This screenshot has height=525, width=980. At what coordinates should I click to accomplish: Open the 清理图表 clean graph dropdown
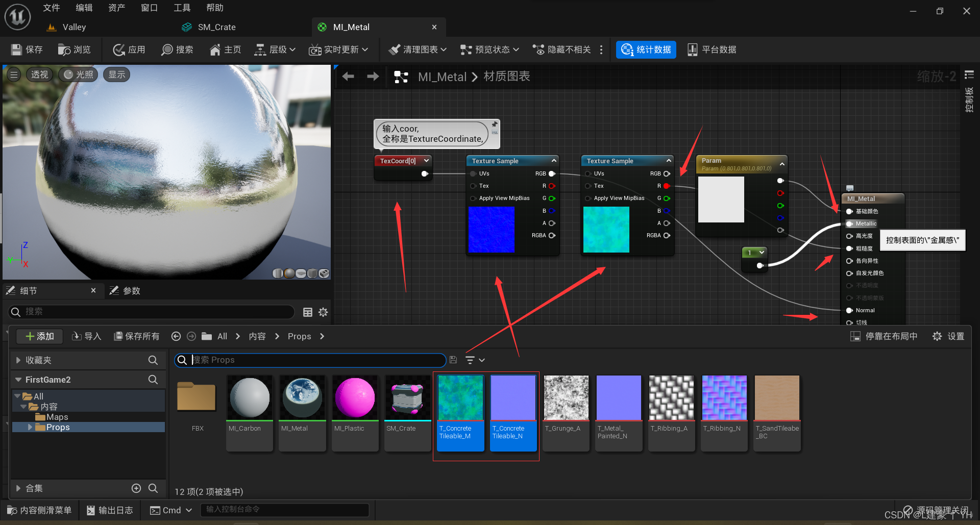[417, 49]
